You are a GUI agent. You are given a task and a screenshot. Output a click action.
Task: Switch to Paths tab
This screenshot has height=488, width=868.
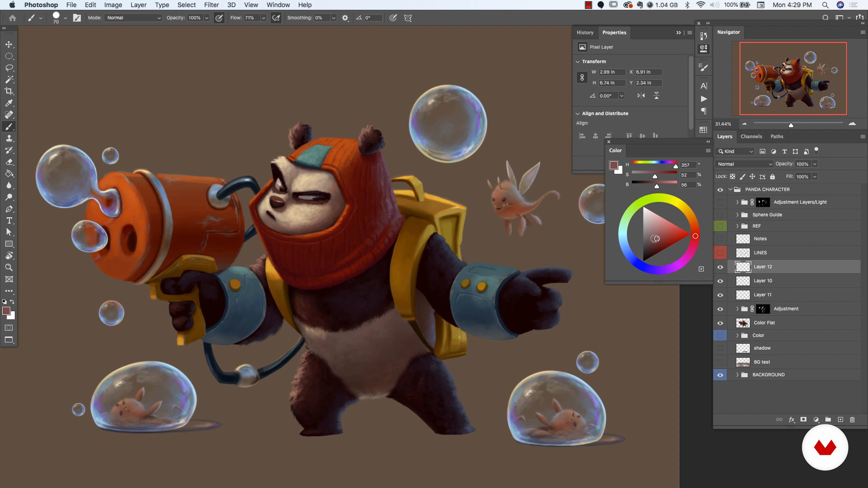point(777,136)
